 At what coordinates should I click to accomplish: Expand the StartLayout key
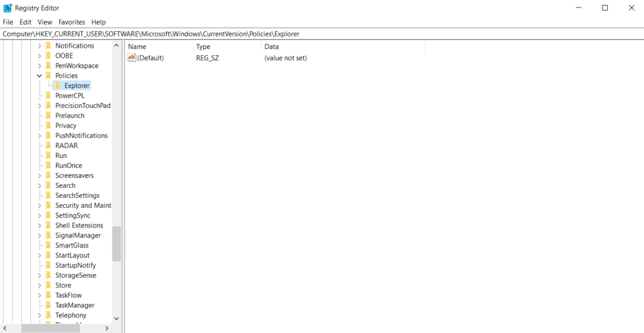(40, 255)
